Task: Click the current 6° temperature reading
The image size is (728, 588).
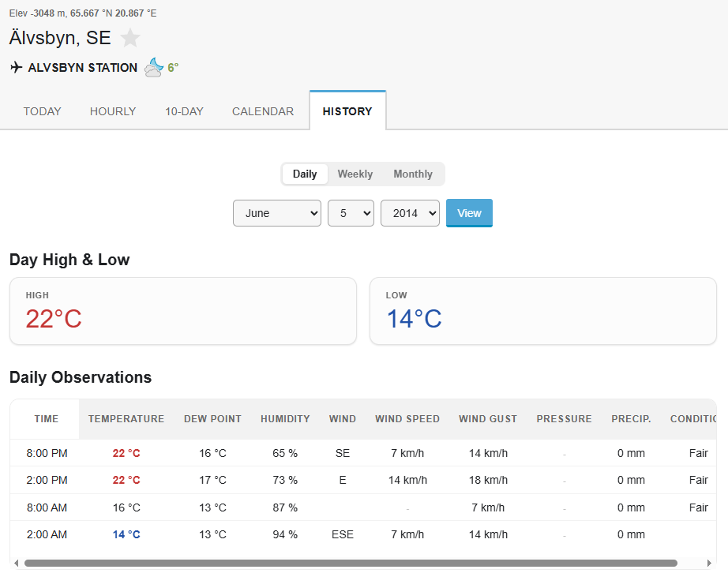Action: click(x=173, y=68)
